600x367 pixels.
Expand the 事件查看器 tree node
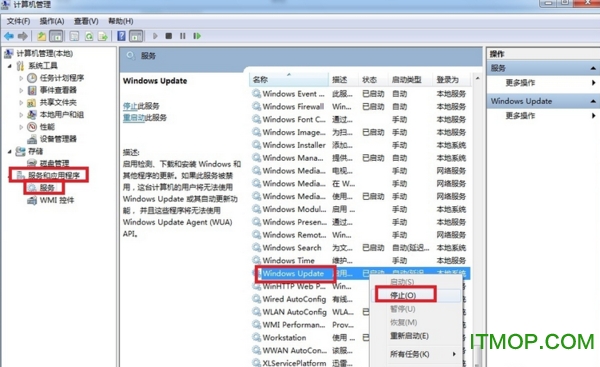point(21,90)
